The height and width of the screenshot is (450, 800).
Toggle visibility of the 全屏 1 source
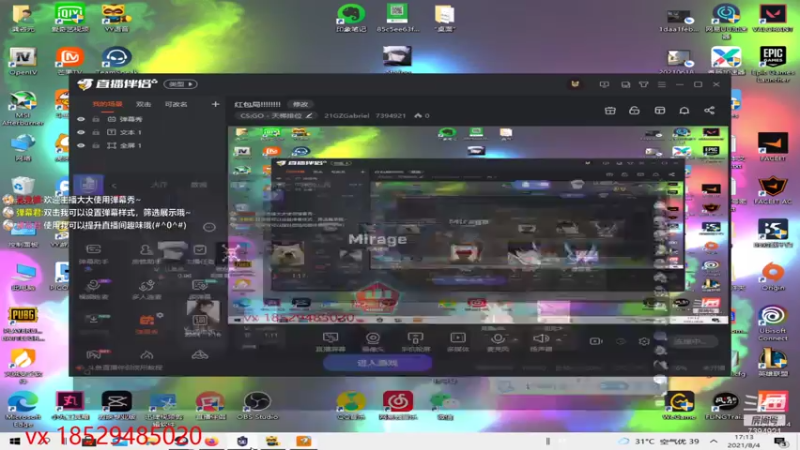(x=81, y=145)
